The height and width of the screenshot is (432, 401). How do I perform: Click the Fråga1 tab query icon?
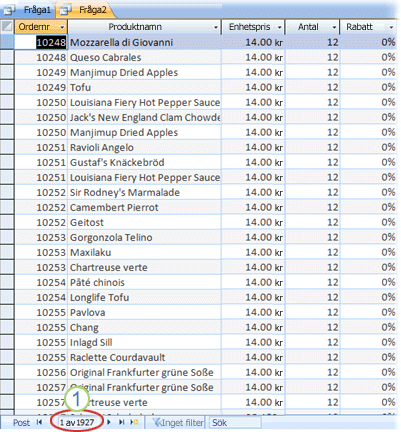(x=9, y=11)
